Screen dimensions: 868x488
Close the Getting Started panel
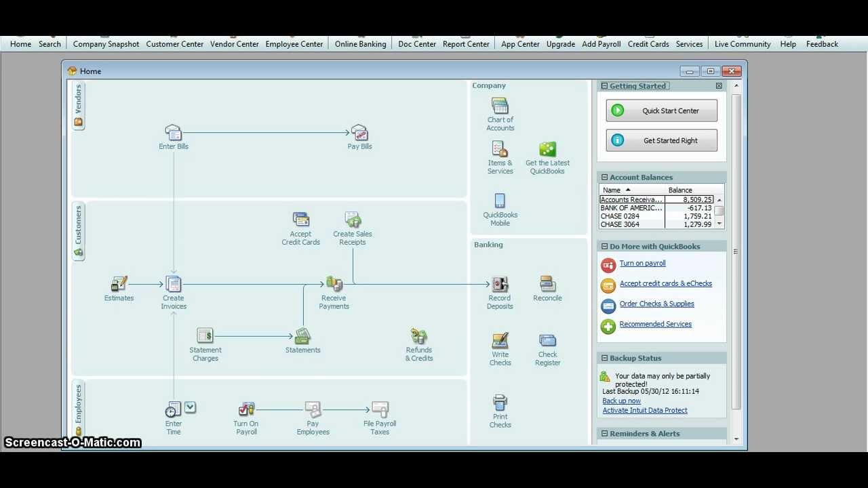719,86
